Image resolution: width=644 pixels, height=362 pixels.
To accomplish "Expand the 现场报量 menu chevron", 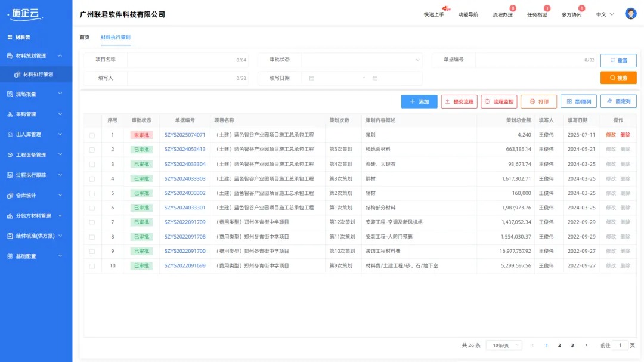I will (60, 94).
